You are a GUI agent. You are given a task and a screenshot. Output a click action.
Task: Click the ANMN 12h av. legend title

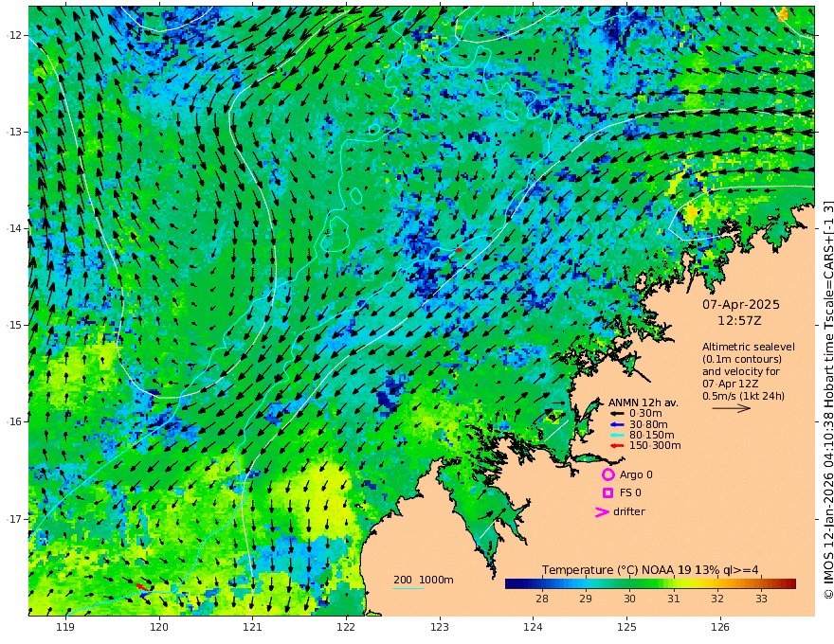click(644, 402)
